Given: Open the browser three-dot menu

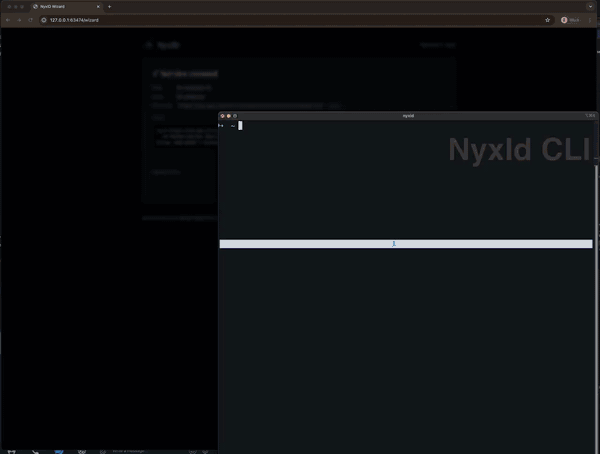Looking at the screenshot, I should click(x=590, y=20).
